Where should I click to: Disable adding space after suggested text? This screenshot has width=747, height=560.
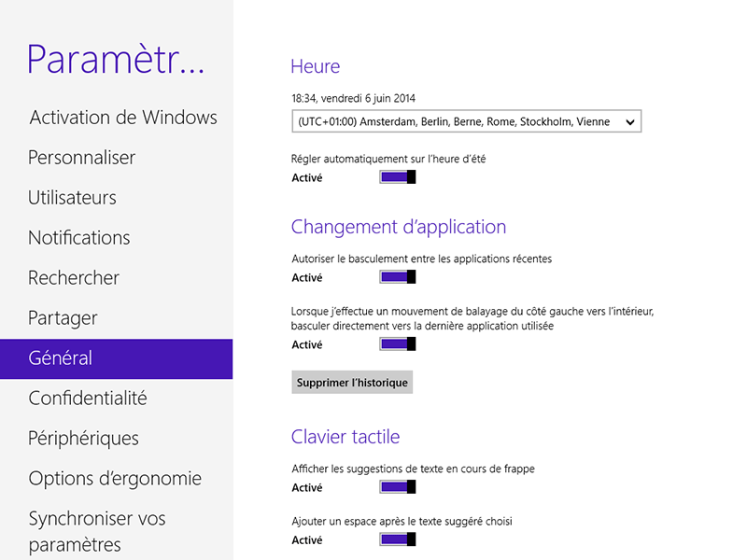[x=397, y=540]
